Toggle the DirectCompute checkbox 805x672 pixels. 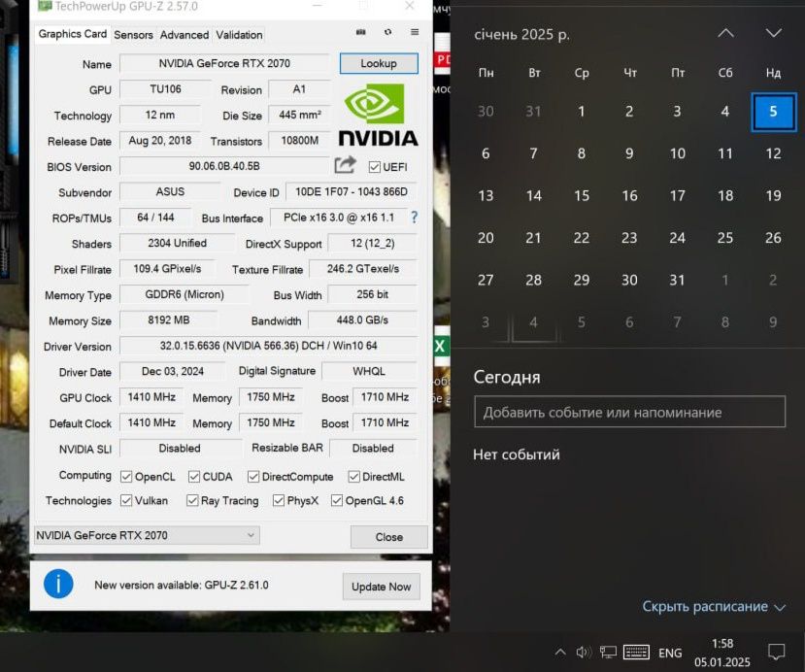pos(253,477)
